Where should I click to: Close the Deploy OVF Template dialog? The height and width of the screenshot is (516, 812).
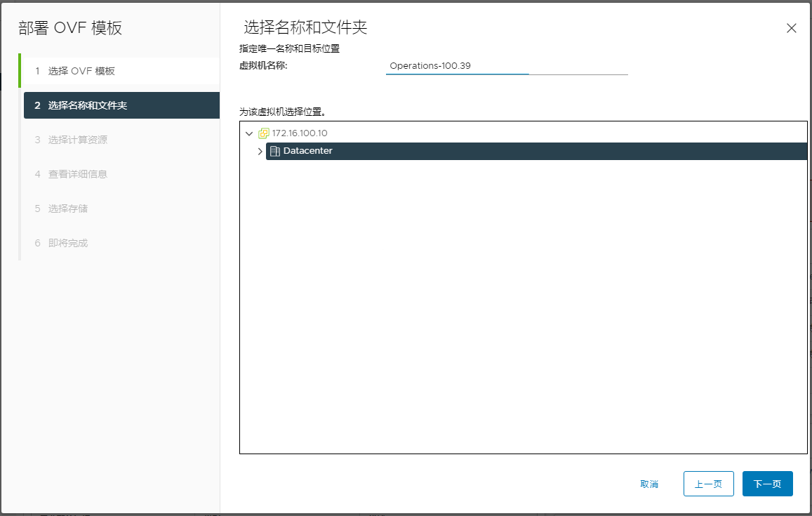pyautogui.click(x=791, y=28)
